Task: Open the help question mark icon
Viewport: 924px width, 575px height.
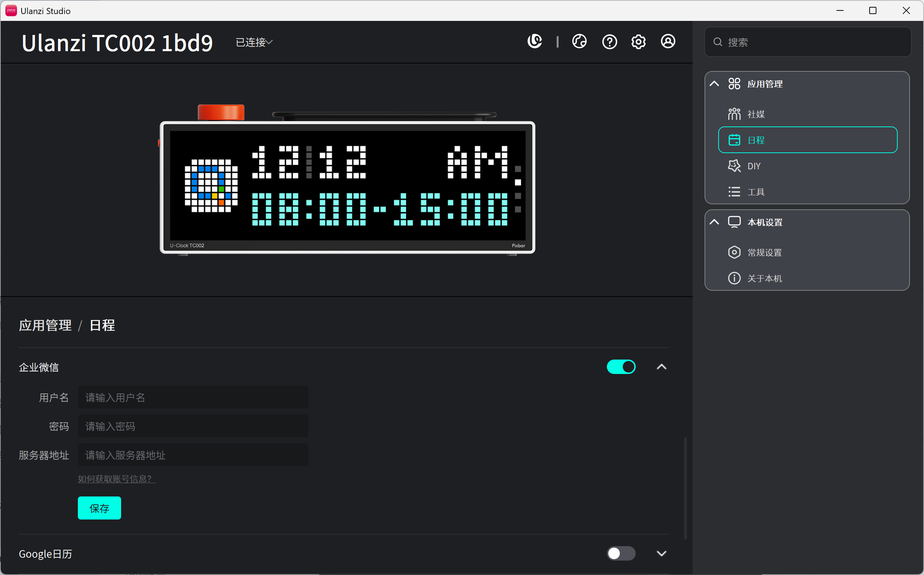Action: point(609,41)
